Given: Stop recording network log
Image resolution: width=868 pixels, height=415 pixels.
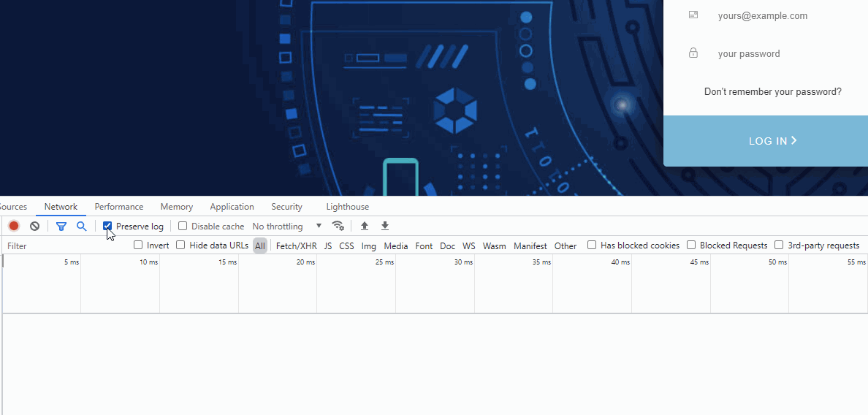Looking at the screenshot, I should point(14,226).
